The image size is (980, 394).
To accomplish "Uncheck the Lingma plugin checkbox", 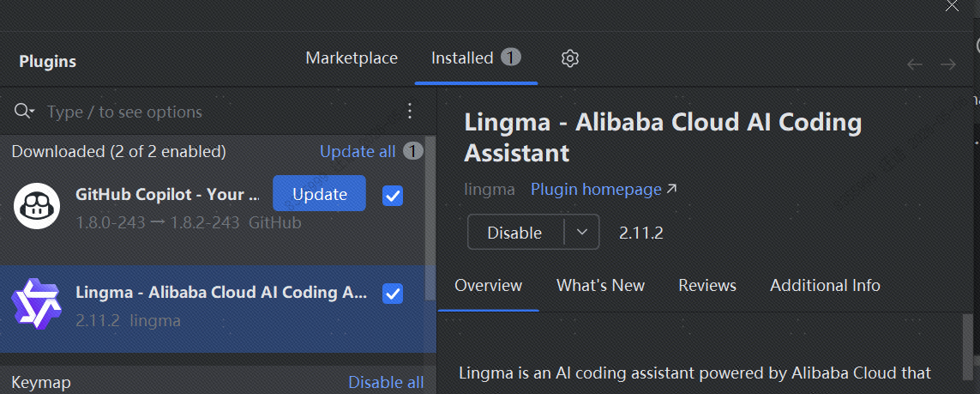I will 393,294.
